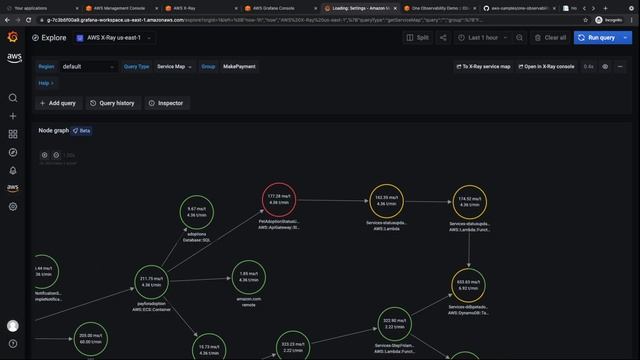Open the AWS X-Ray us-east-1 datasource picker

click(x=114, y=38)
